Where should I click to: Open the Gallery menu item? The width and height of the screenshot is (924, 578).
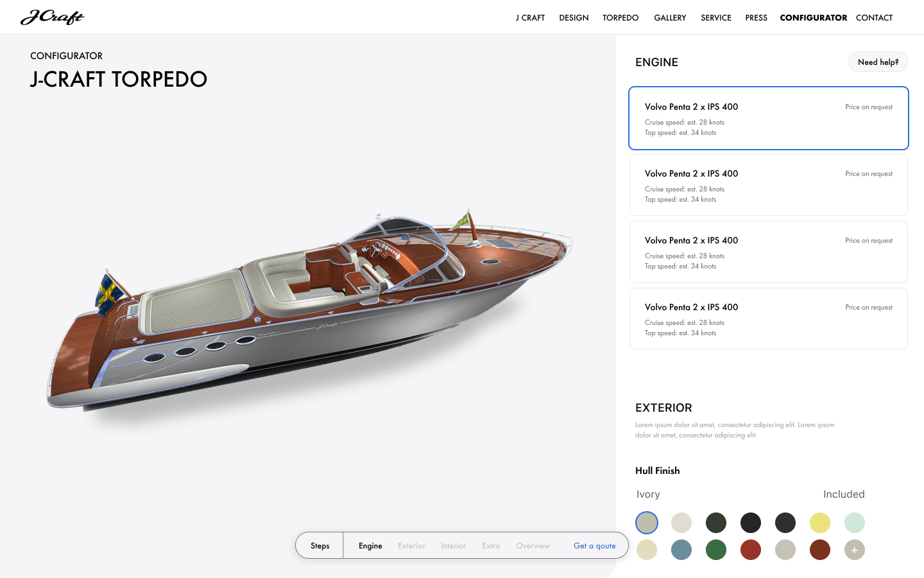click(670, 18)
